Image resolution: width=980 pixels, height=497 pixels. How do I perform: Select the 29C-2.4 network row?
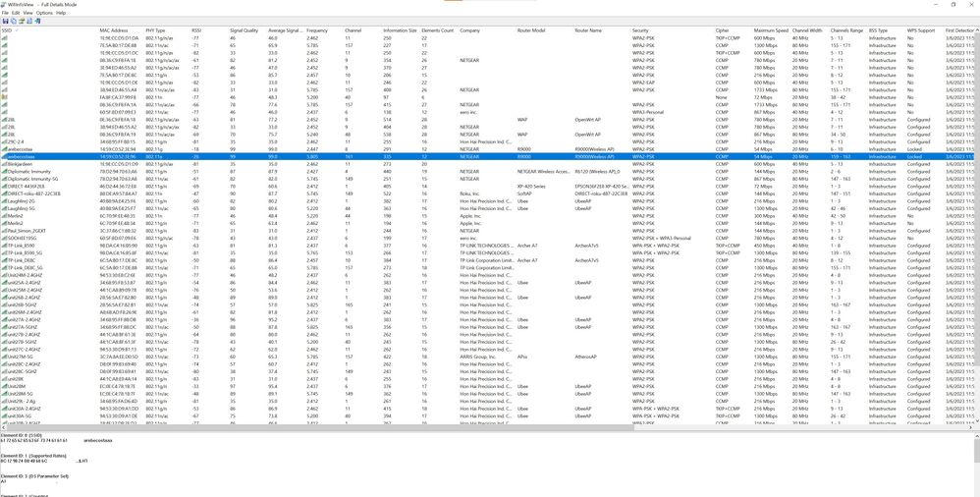point(487,141)
